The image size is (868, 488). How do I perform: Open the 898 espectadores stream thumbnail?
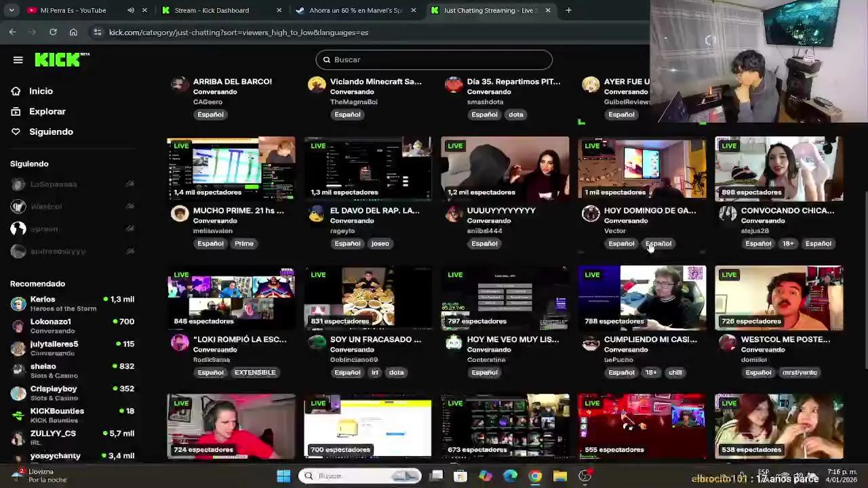779,169
